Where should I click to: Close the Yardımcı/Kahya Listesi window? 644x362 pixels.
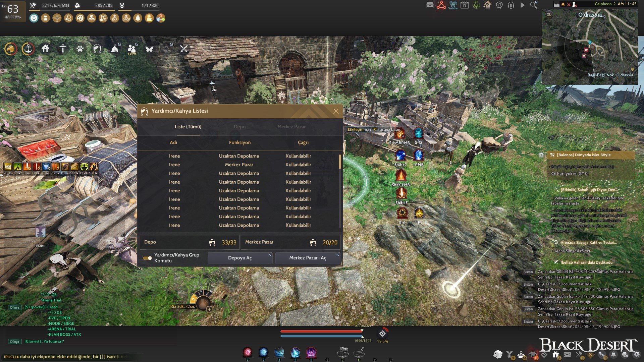pos(336,111)
